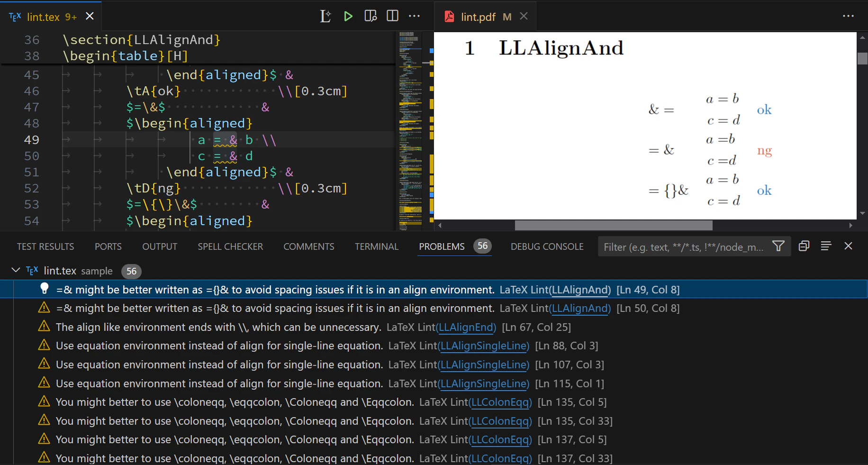Run the LaTeX build with play icon
This screenshot has width=868, height=465.
click(x=348, y=16)
